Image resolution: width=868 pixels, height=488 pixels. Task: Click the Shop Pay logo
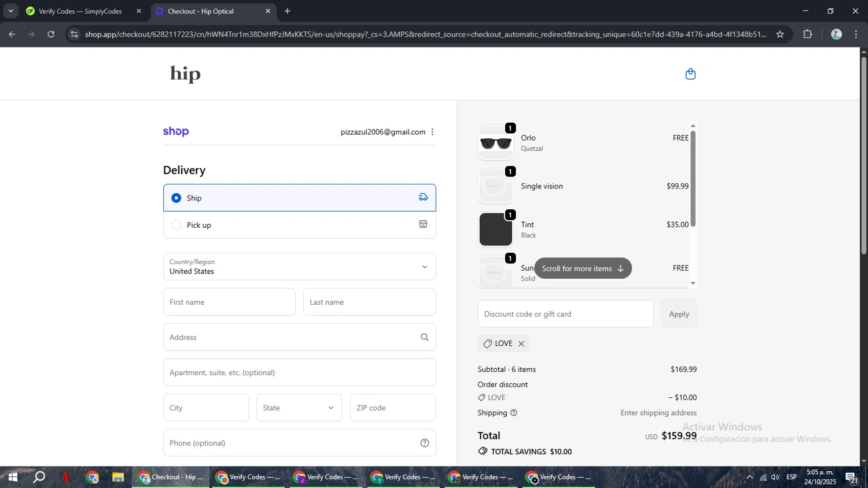point(176,131)
